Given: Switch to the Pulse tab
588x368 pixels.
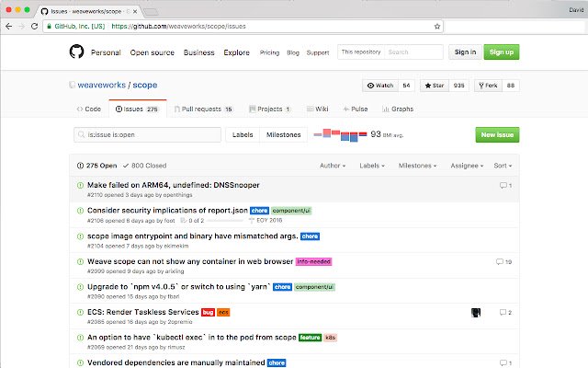Looking at the screenshot, I should [x=356, y=109].
